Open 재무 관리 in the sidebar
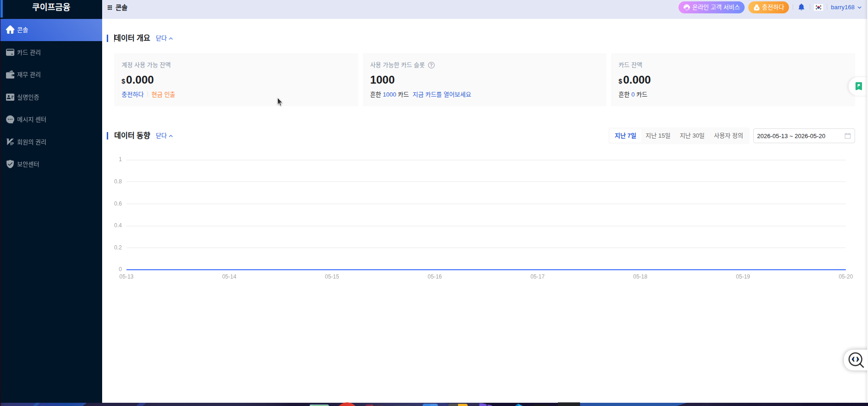The height and width of the screenshot is (406, 868). (51, 74)
